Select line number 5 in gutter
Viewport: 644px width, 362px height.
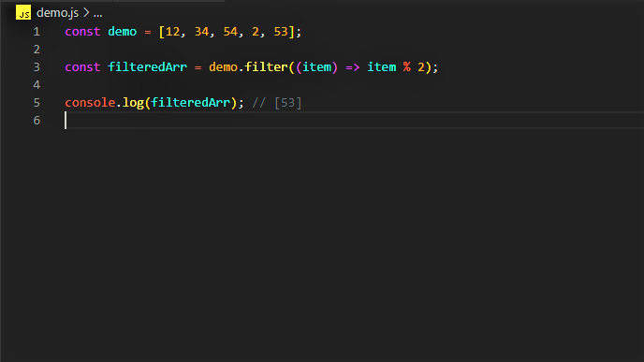[37, 103]
